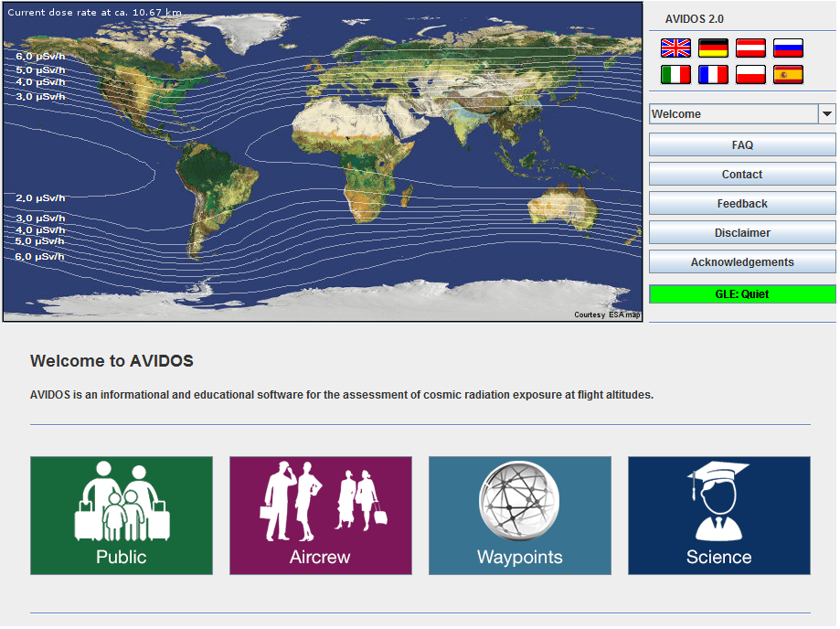Switch to Italian via Italian flag

click(x=675, y=74)
